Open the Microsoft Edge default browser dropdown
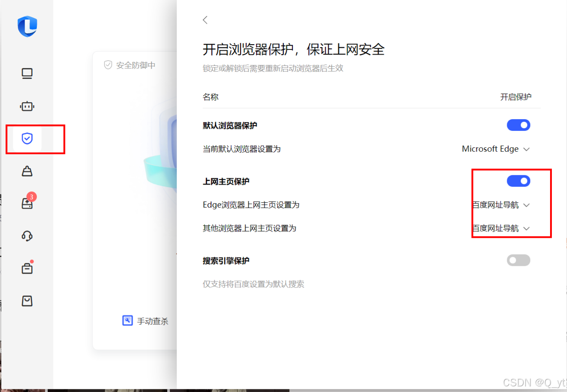 (x=496, y=149)
